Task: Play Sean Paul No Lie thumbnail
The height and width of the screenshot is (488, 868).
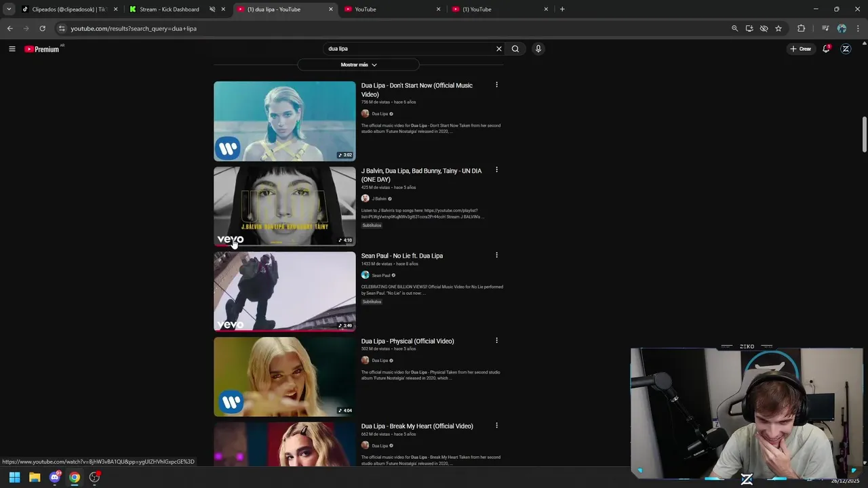Action: tap(285, 291)
